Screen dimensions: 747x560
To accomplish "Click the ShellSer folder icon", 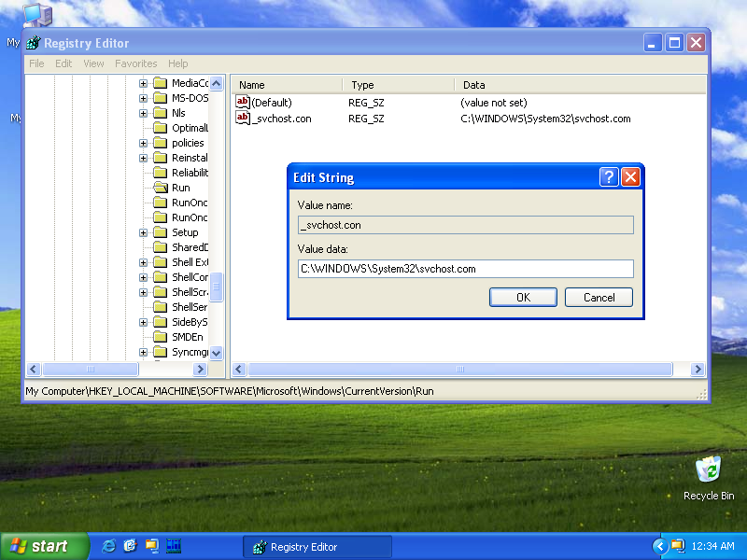I will pyautogui.click(x=160, y=307).
